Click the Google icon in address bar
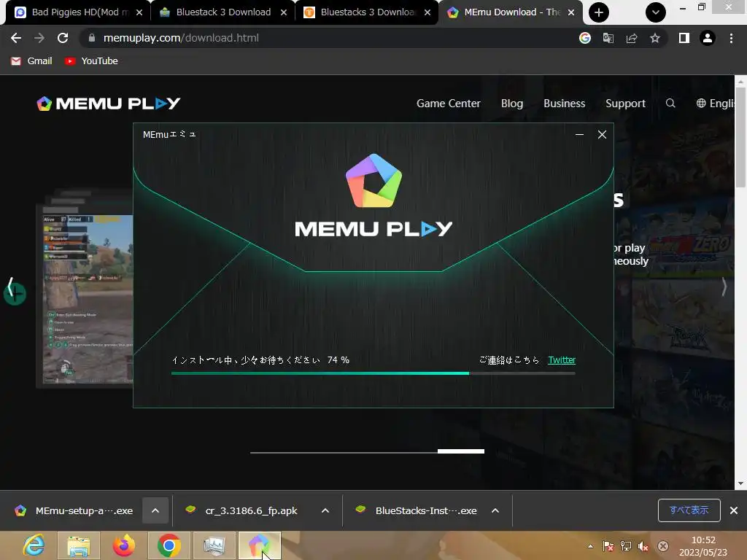The height and width of the screenshot is (560, 747). pyautogui.click(x=585, y=38)
